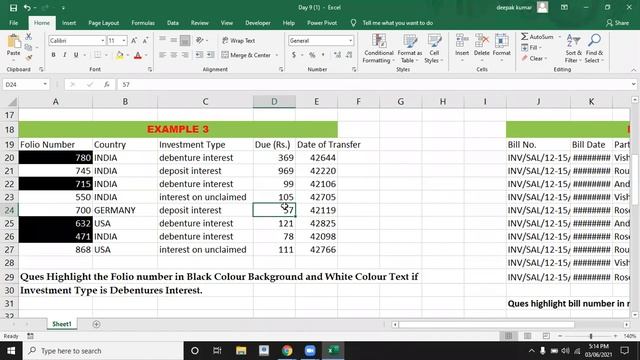Viewport: 640px width, 360px height.
Task: Toggle Bold formatting
Action: 53,55
